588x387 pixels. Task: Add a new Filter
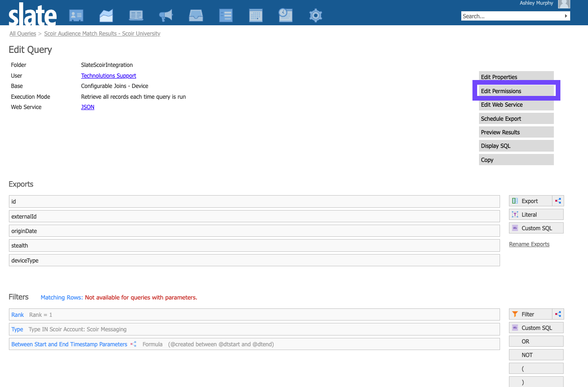click(x=530, y=314)
